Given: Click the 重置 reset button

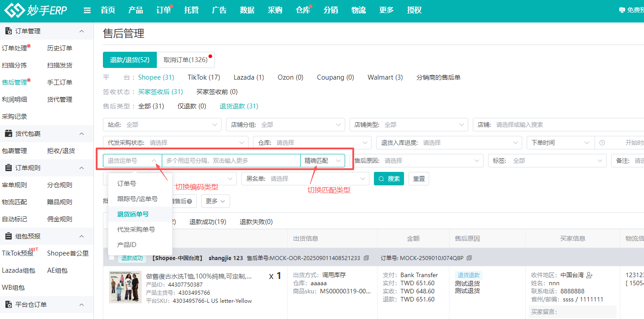Looking at the screenshot, I should 418,178.
